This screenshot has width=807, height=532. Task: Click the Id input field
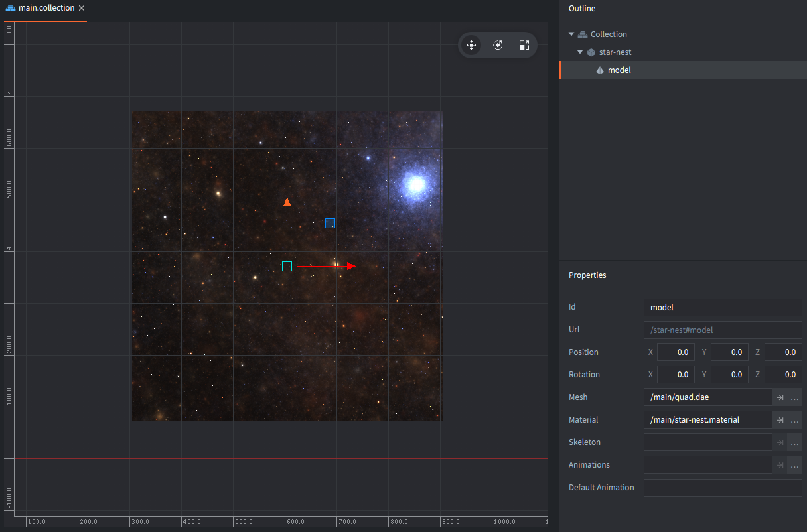722,308
